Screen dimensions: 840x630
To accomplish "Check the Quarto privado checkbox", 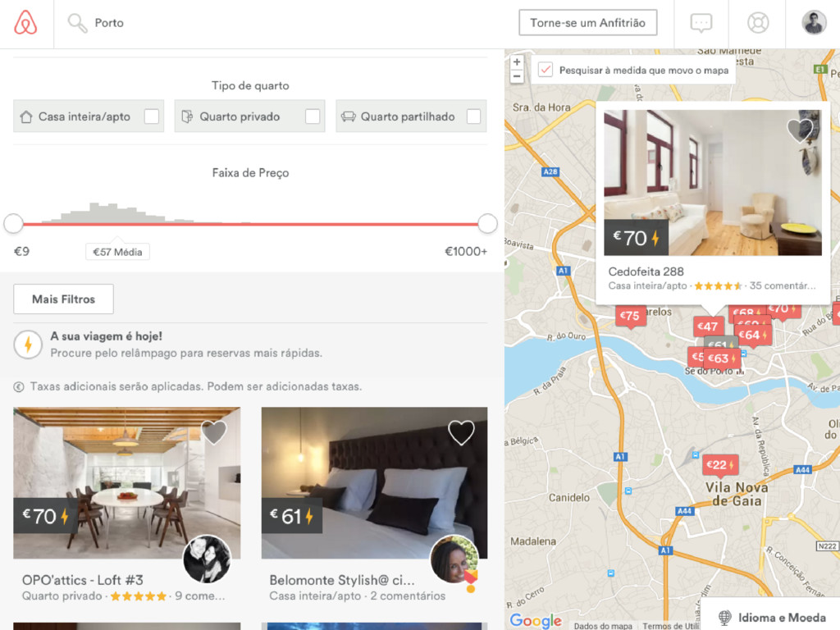I will click(313, 116).
